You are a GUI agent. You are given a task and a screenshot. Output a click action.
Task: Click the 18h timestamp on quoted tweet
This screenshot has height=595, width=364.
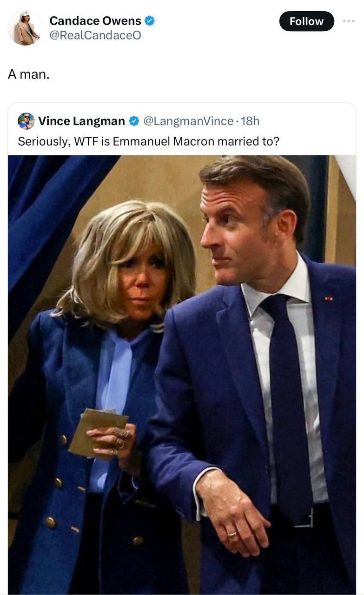[x=251, y=121]
